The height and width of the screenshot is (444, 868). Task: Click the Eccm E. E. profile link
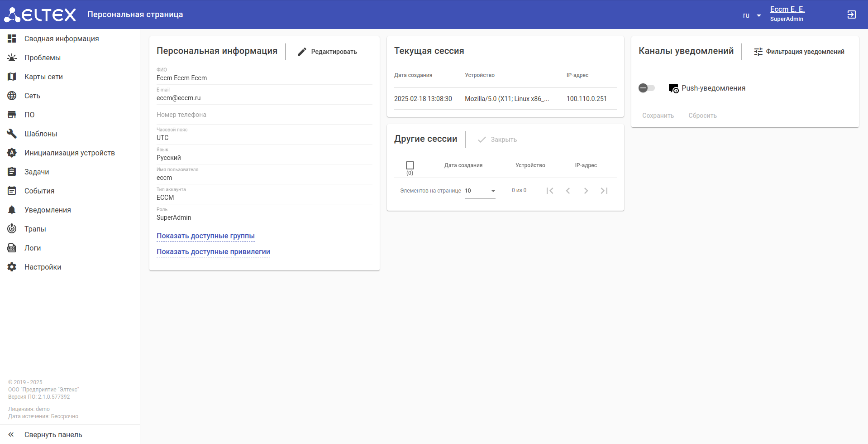pos(787,9)
